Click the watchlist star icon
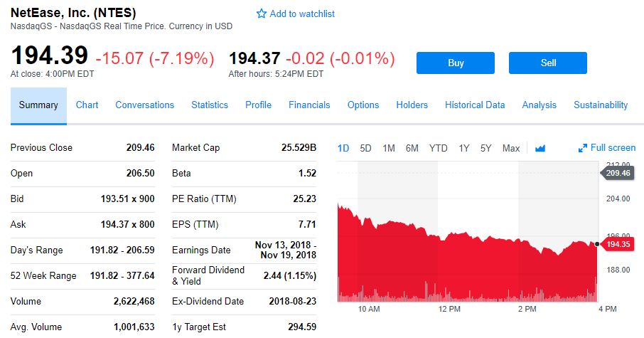Screen dimensions: 644x338 click(261, 14)
